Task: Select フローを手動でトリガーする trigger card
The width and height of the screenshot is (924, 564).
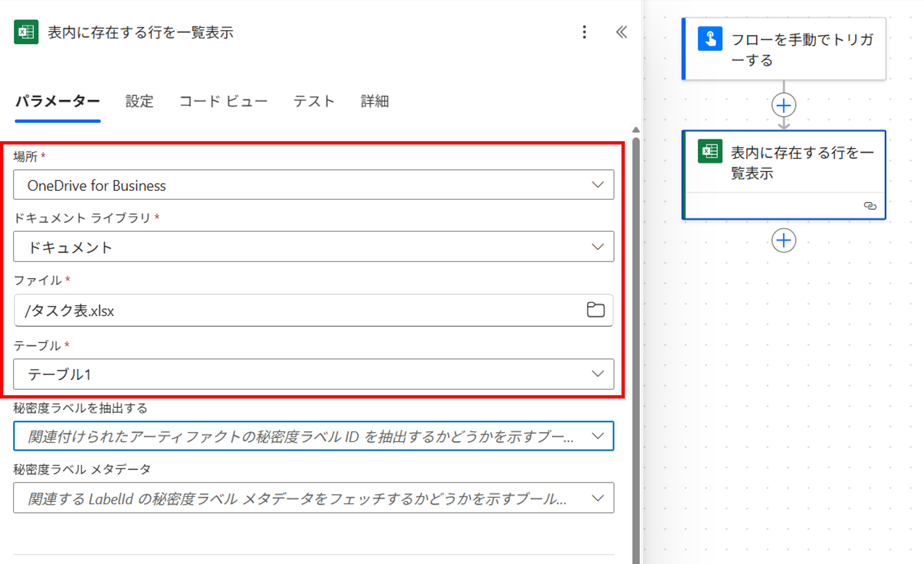Action: click(x=784, y=49)
